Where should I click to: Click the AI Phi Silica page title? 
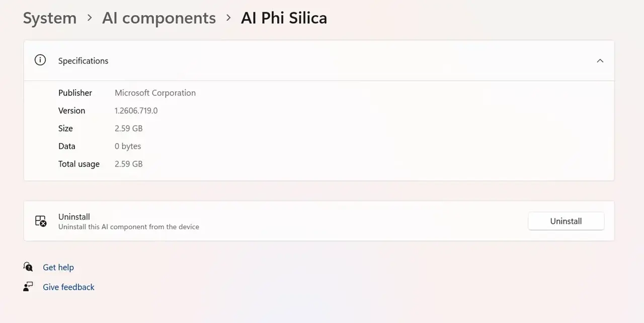284,18
